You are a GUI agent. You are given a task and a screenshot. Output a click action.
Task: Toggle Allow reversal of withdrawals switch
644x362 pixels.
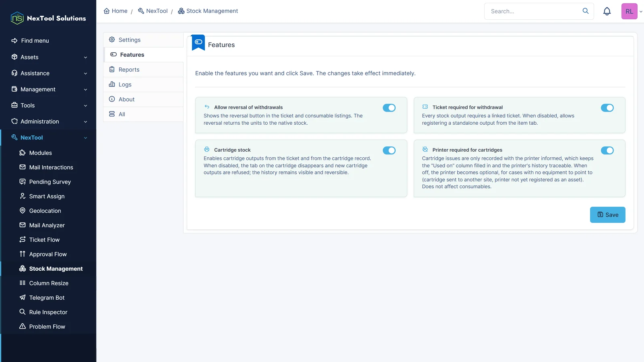point(389,108)
